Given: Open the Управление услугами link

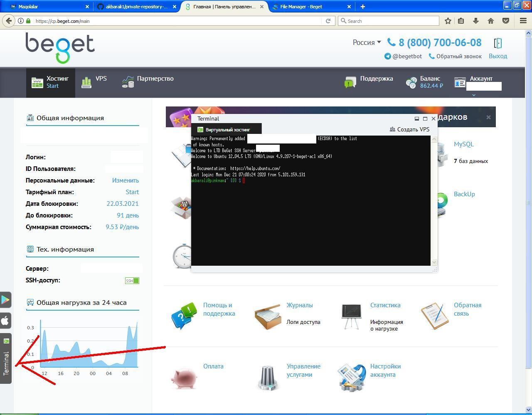Looking at the screenshot, I should [x=303, y=371].
